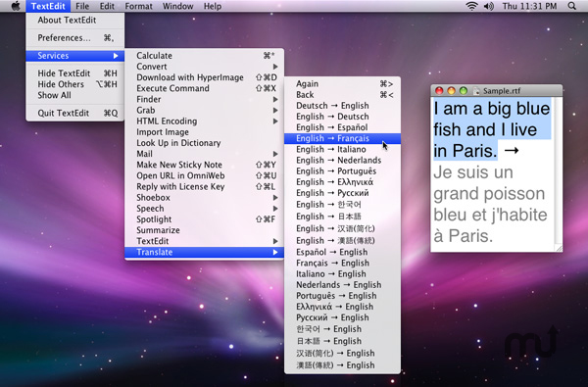Select Import Image service

(205, 132)
